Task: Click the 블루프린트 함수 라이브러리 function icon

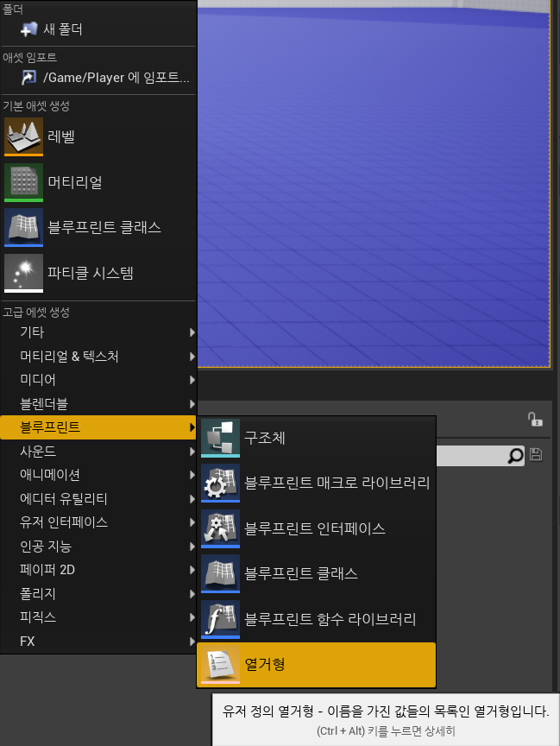Action: [221, 619]
